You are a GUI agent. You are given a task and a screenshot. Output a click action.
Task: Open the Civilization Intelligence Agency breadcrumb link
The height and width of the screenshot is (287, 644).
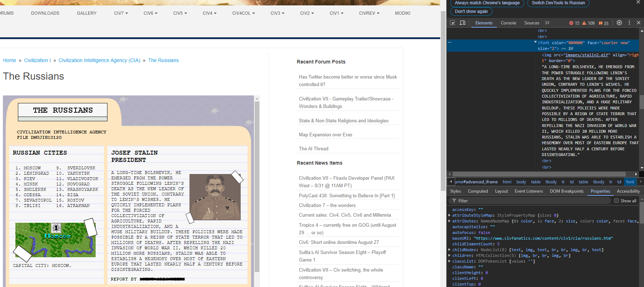point(99,60)
